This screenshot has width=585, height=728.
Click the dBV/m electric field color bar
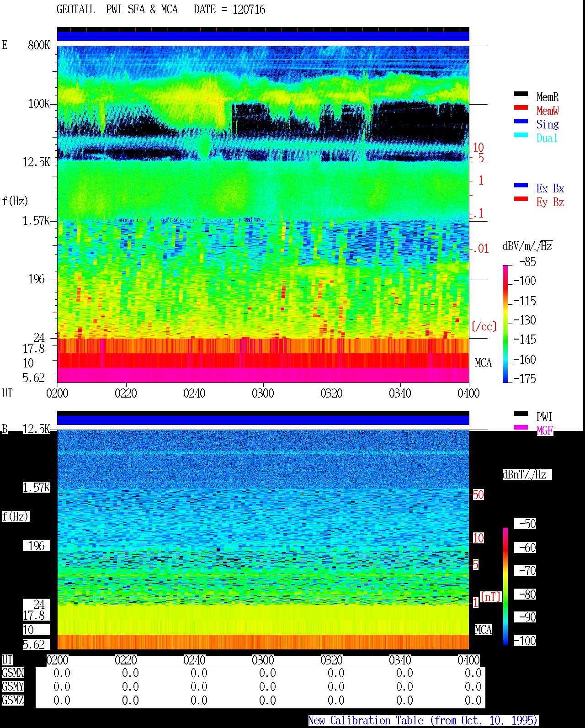505,324
